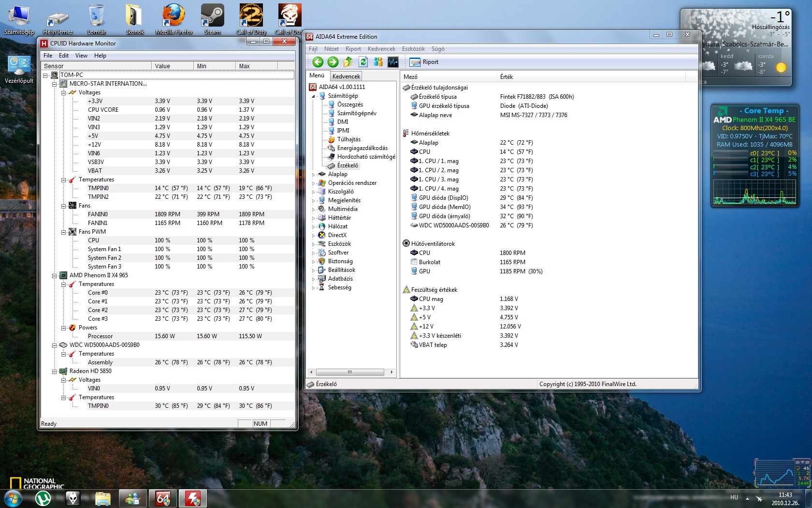Click the green Forward arrow in AIDA64 toolbar
This screenshot has width=812, height=508.
(x=333, y=62)
